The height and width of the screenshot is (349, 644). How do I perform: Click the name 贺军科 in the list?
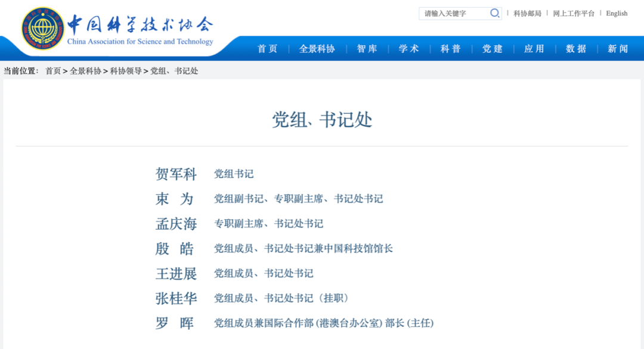pyautogui.click(x=176, y=174)
